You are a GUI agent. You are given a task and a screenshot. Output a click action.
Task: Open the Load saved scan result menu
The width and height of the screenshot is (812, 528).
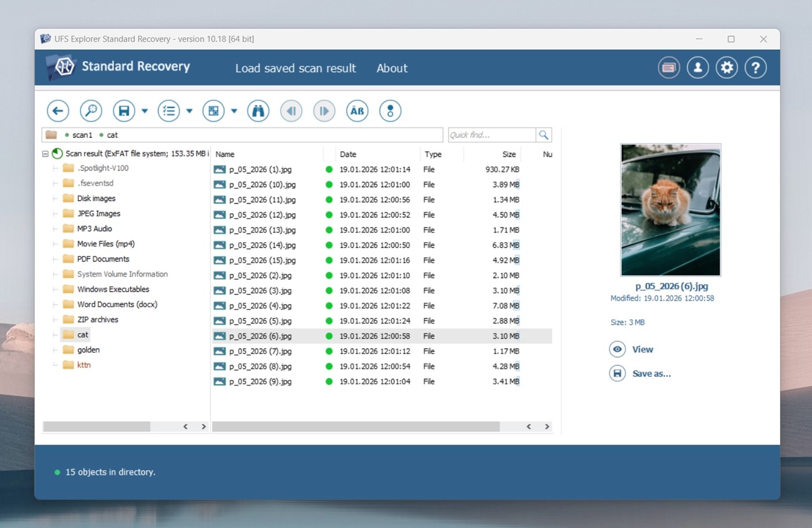[295, 68]
